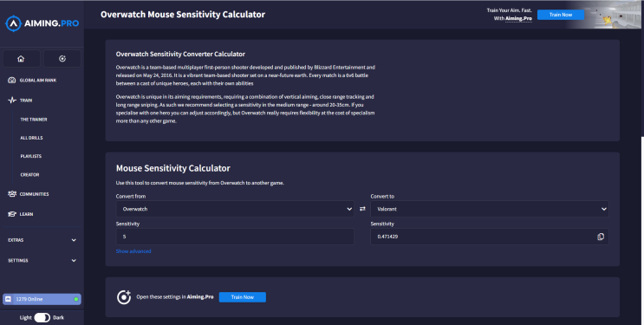This screenshot has width=644, height=325.
Task: Click the Communities people icon
Action: click(x=12, y=194)
